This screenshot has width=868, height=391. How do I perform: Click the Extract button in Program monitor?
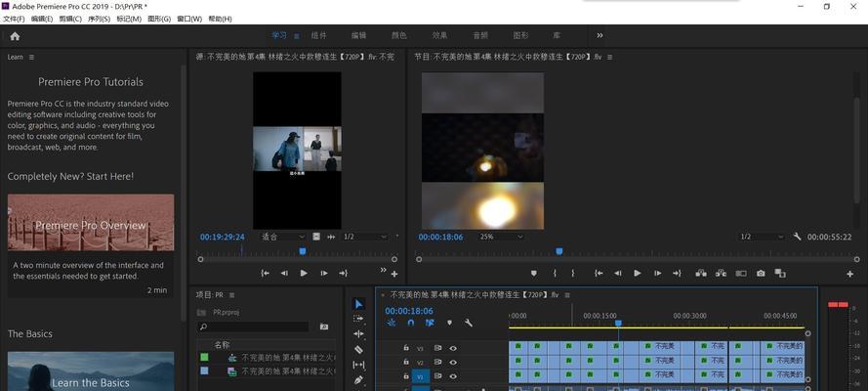click(721, 273)
